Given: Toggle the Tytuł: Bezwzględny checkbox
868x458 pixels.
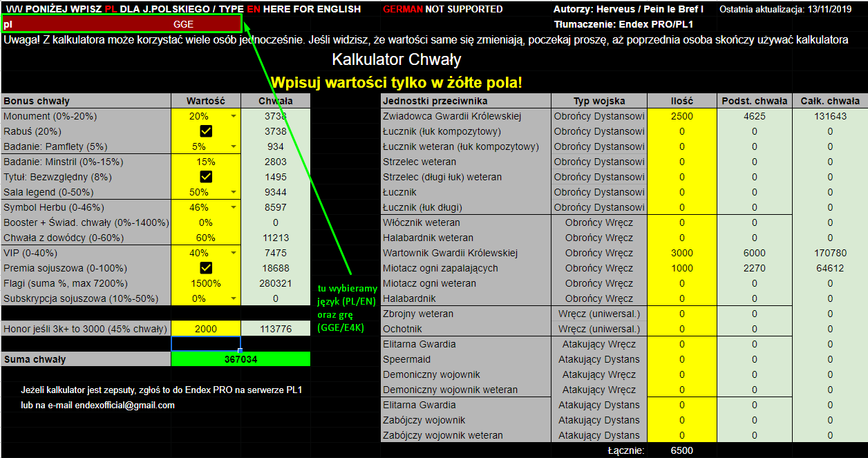Looking at the screenshot, I should click(206, 177).
